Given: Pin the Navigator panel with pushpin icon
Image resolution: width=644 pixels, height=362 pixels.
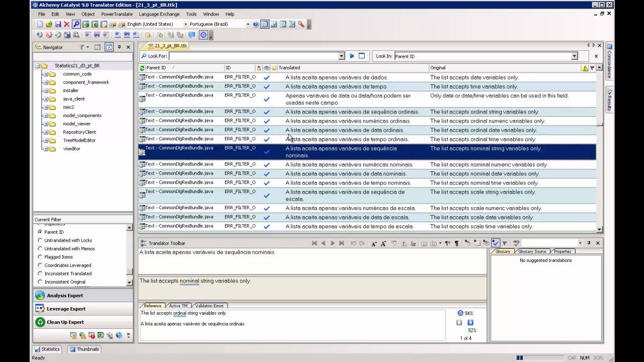Looking at the screenshot, I should (119, 47).
